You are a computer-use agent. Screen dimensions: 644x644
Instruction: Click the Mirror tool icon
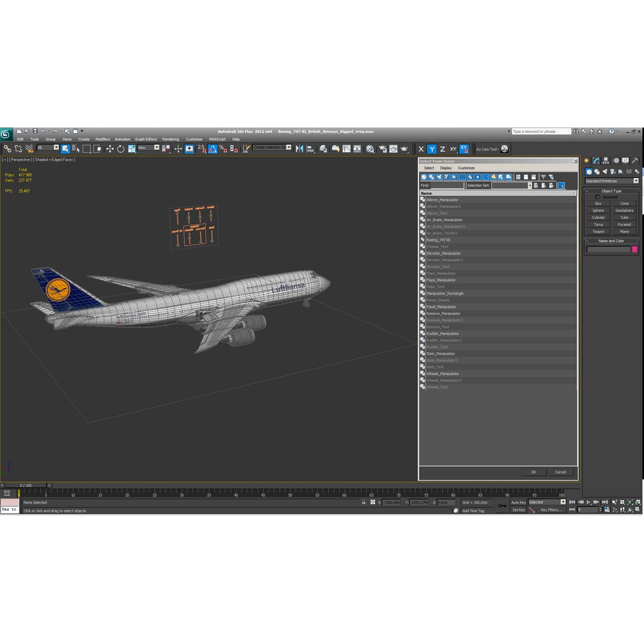(299, 148)
